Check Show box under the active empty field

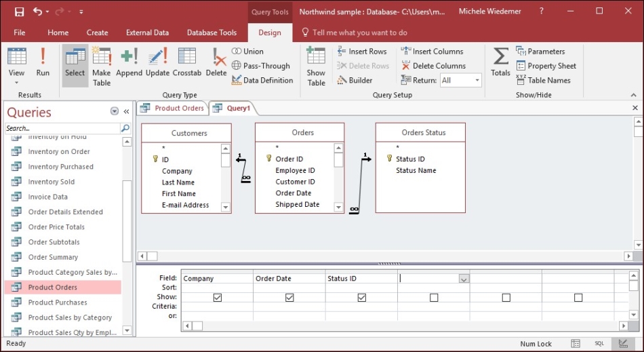pos(434,297)
